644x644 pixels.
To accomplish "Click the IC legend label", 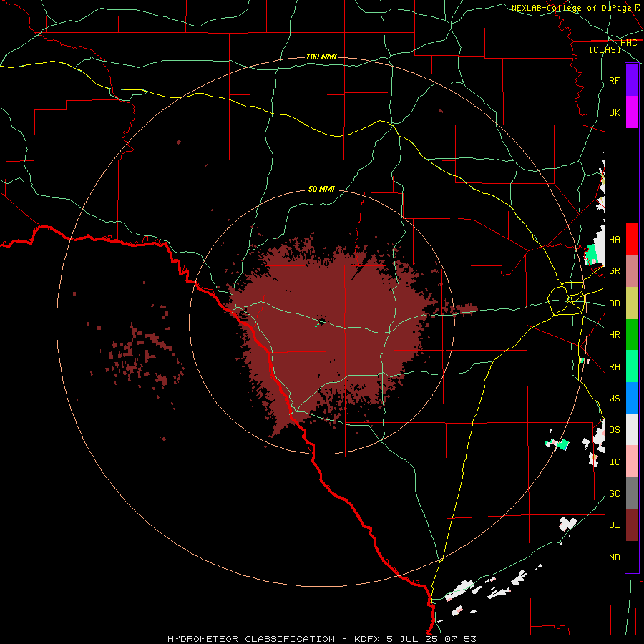I will click(x=614, y=462).
